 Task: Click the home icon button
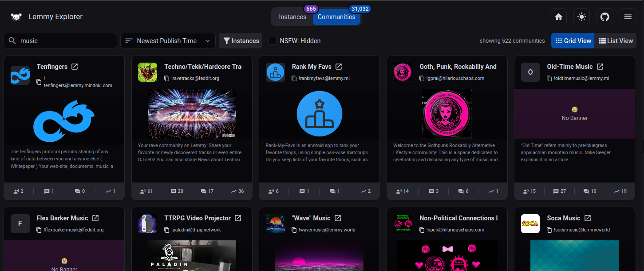pos(558,17)
